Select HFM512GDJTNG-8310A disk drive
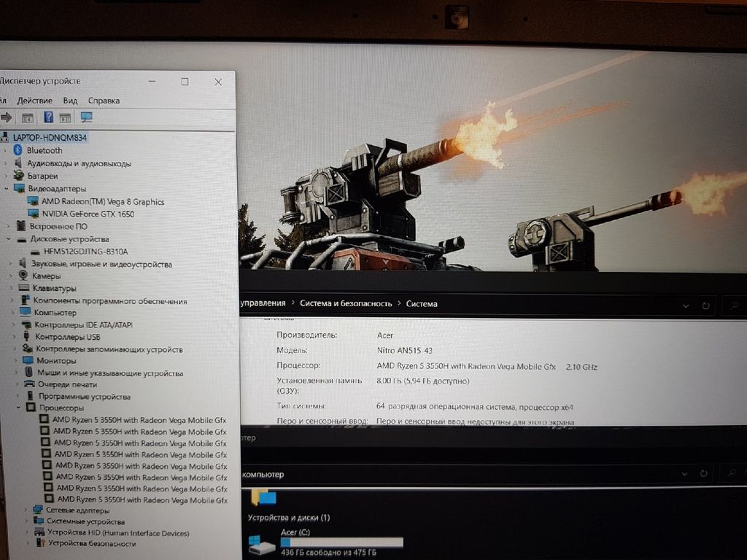 (x=85, y=252)
